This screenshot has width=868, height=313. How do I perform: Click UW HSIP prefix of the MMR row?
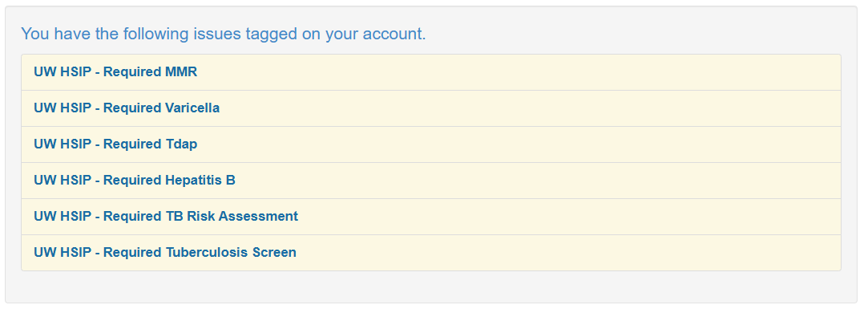pos(62,72)
